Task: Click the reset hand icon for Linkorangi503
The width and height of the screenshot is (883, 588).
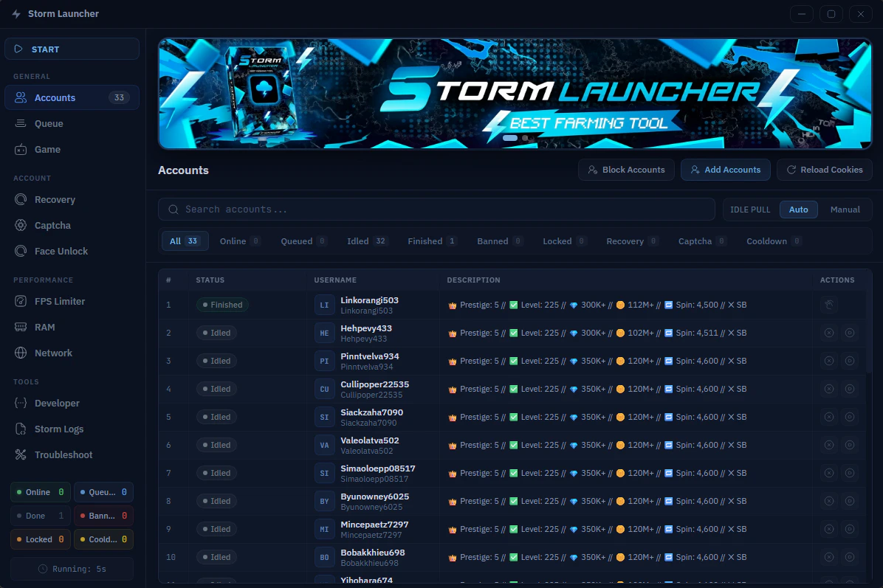Action: point(829,305)
